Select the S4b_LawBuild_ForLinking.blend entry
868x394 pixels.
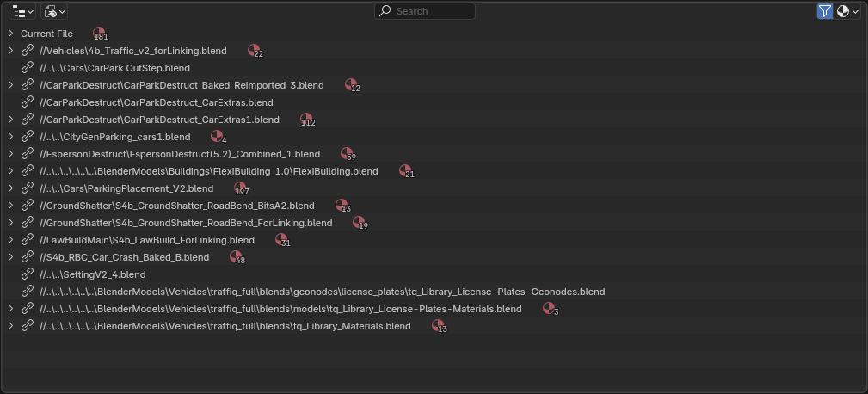pos(146,240)
